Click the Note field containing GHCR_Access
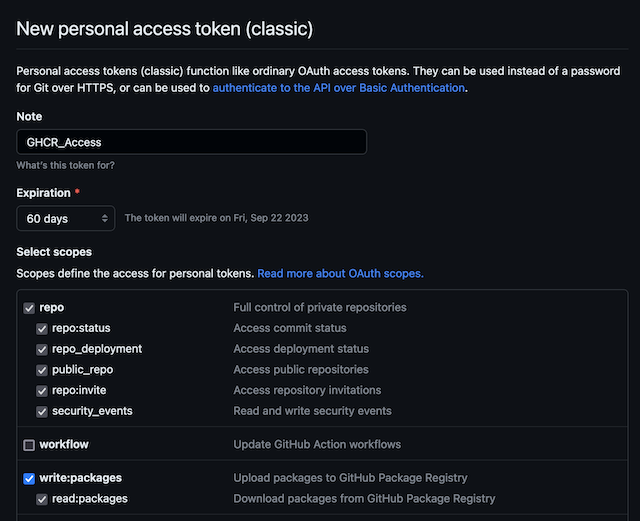This screenshot has height=521, width=640. click(191, 142)
